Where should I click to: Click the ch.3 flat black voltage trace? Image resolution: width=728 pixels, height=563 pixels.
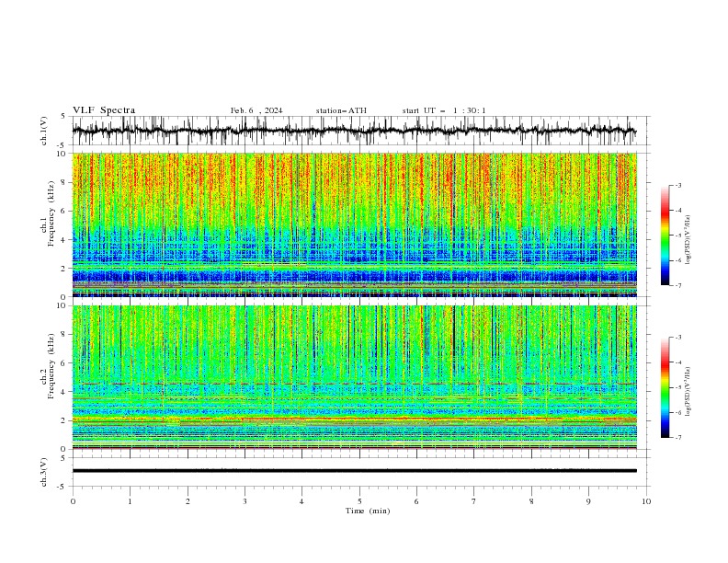[354, 471]
